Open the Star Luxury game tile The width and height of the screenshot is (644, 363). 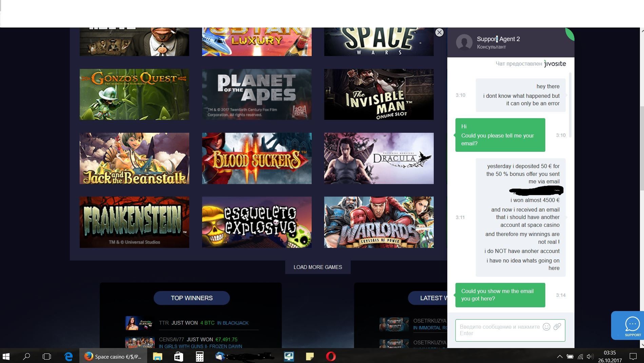(257, 42)
